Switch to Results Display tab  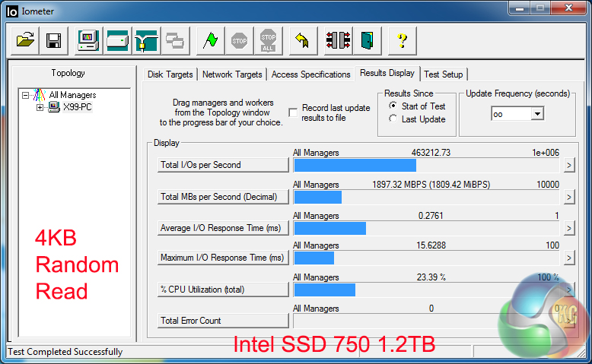click(387, 73)
